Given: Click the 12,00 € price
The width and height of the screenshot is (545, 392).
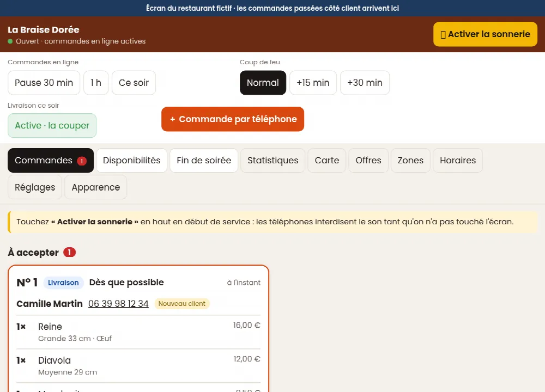Looking at the screenshot, I should click(x=247, y=359).
